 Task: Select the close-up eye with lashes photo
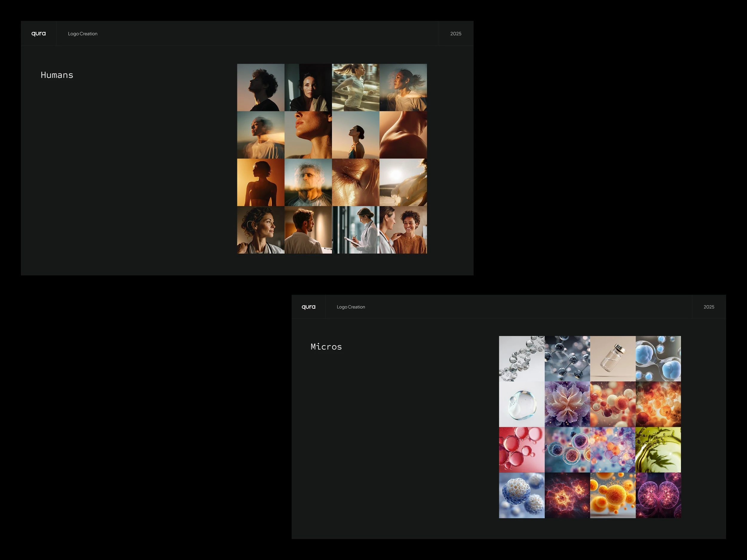click(355, 182)
